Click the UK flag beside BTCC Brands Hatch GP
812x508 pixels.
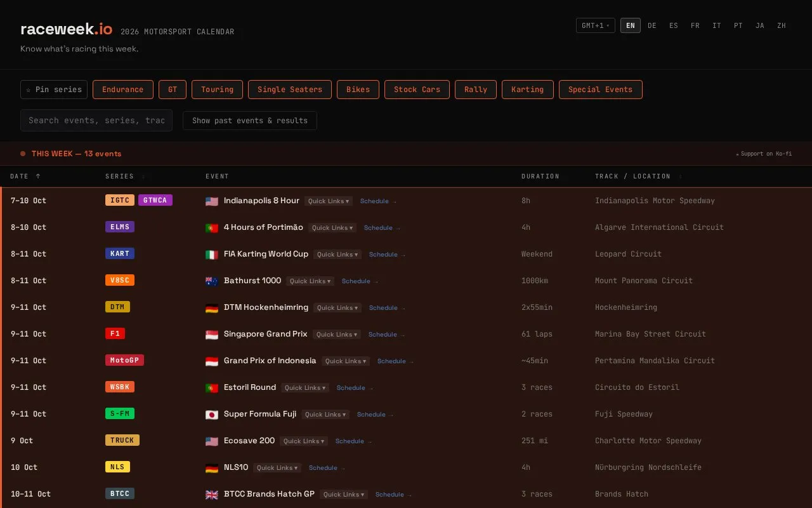tap(212, 495)
